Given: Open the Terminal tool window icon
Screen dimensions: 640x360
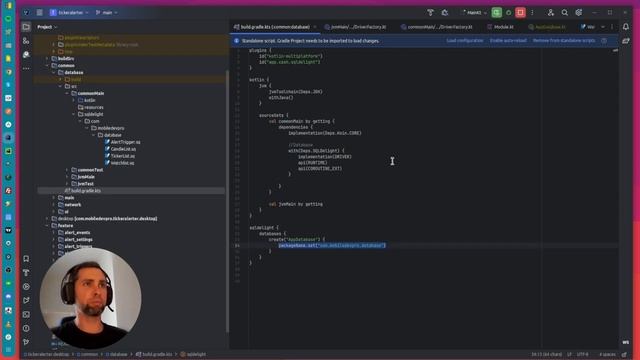Looking at the screenshot, I should [x=26, y=314].
